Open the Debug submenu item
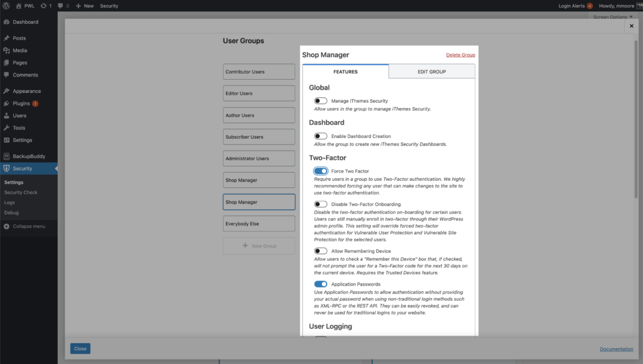This screenshot has width=643, height=364. point(11,213)
